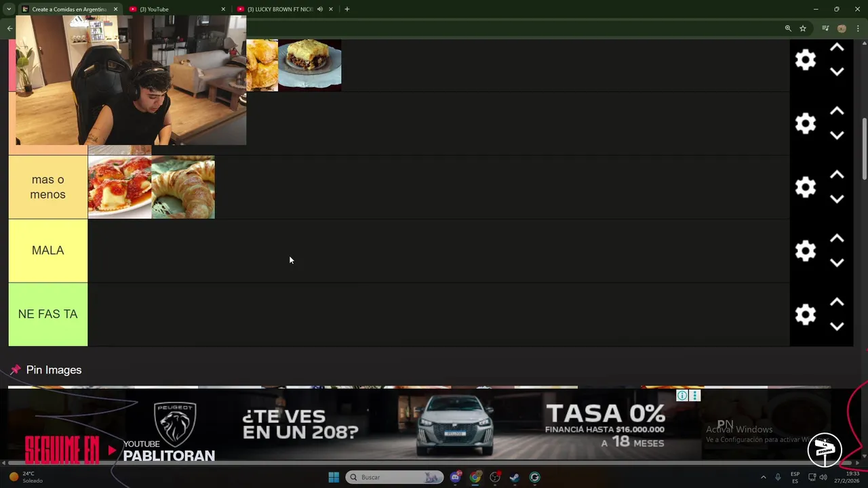868x488 pixels.
Task: Click the pushpin icon beside Pin Images
Action: pyautogui.click(x=15, y=369)
